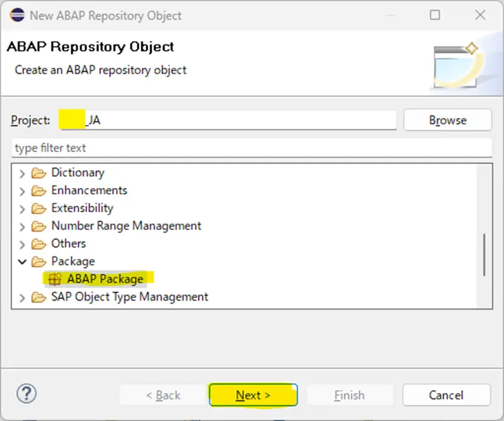Click the type filter text field
Screen dimensions: 504x421
[x=252, y=148]
